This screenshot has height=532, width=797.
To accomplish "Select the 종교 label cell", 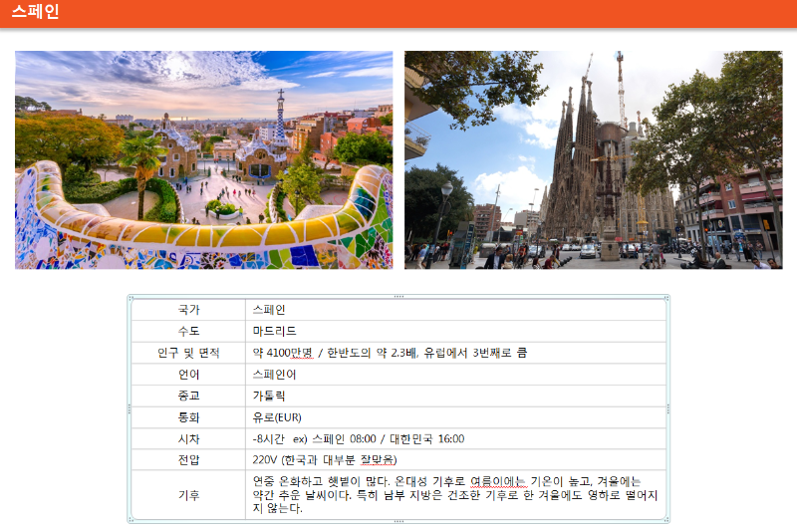I will point(188,396).
